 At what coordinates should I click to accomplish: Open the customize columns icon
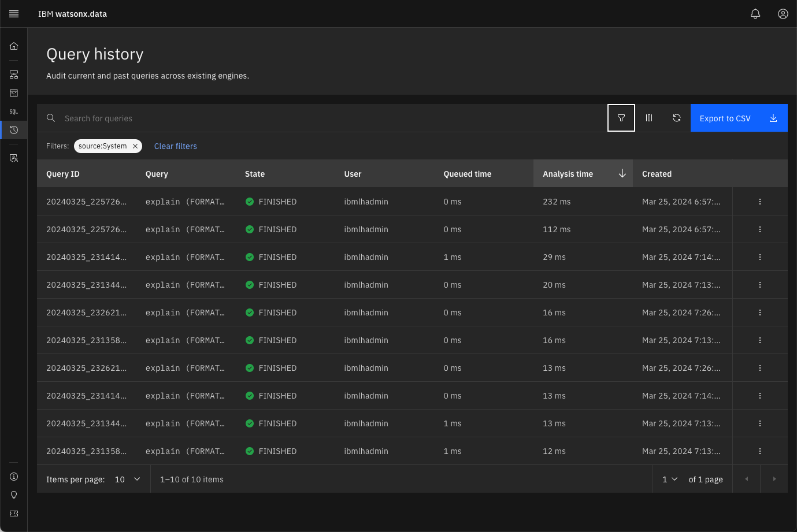click(649, 118)
